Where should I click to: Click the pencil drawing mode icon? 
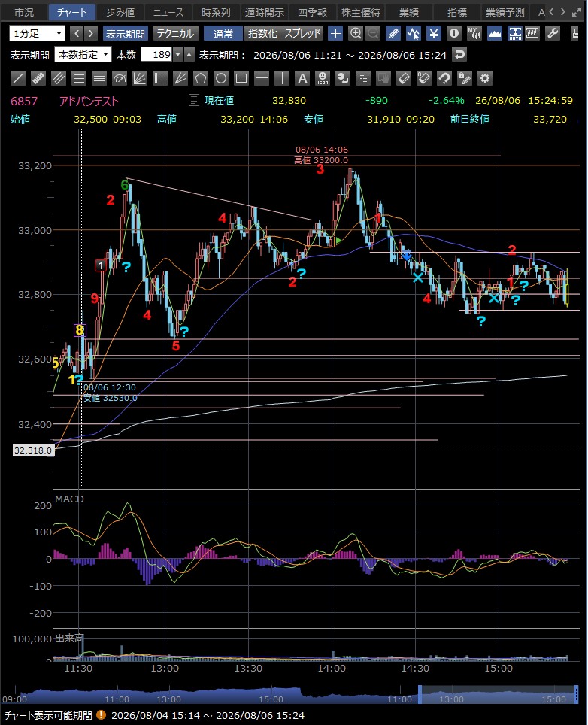(x=393, y=33)
